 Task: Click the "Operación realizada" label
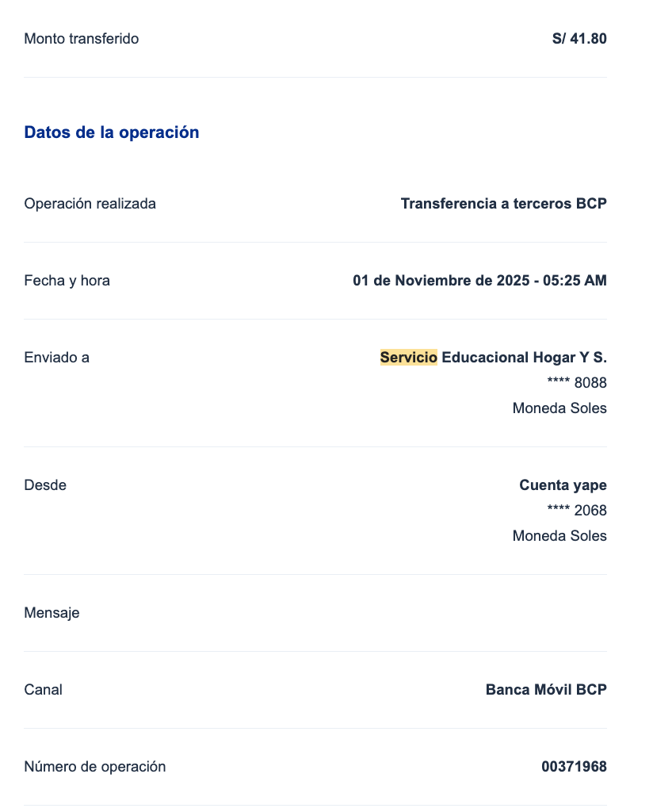90,204
